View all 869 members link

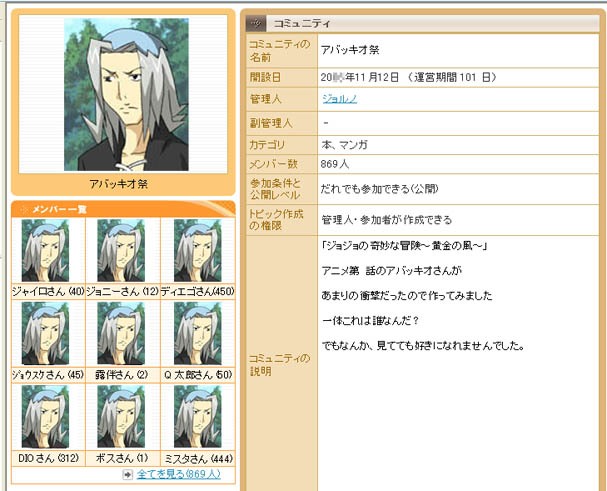179,474
